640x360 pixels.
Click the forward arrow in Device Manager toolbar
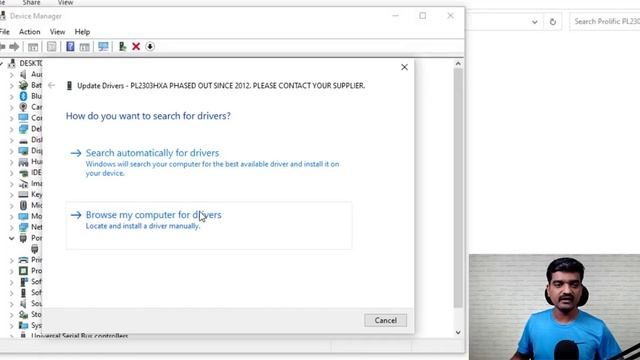(x=14, y=47)
